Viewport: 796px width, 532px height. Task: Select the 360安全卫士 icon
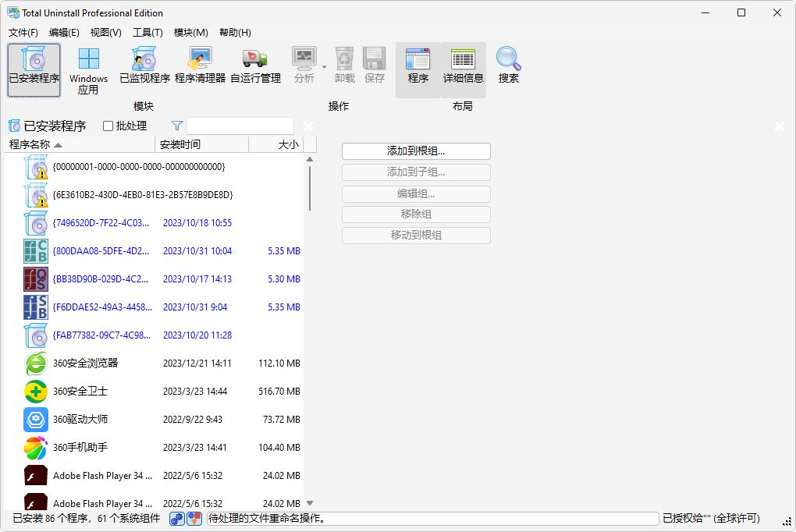click(x=36, y=392)
